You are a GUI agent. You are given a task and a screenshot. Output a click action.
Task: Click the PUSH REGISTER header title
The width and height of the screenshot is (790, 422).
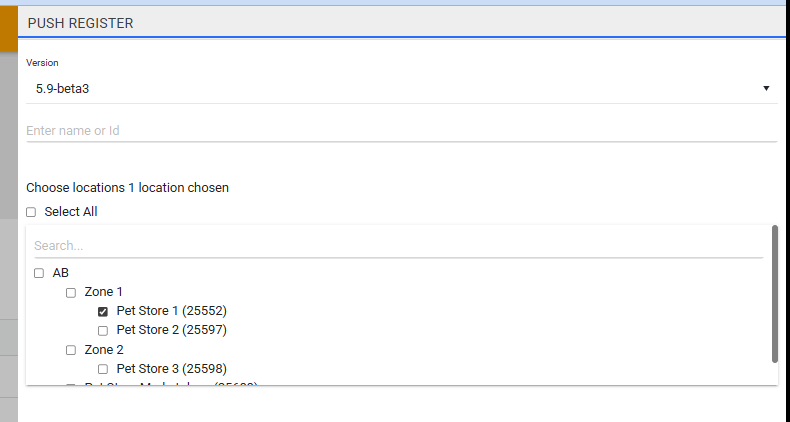(x=81, y=22)
